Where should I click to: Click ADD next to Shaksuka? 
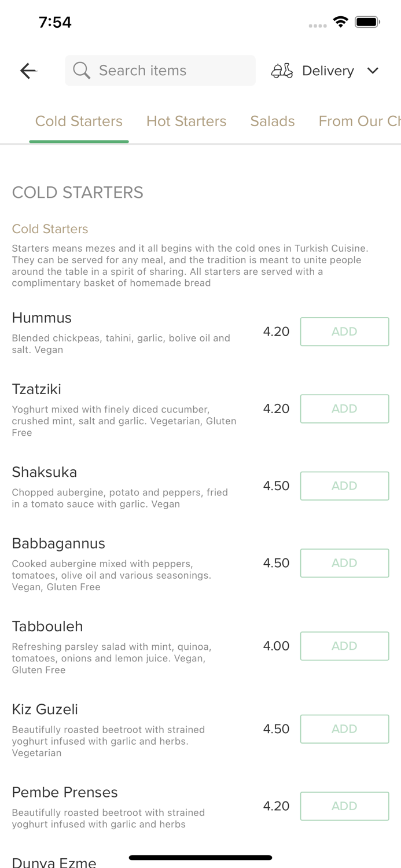click(344, 486)
